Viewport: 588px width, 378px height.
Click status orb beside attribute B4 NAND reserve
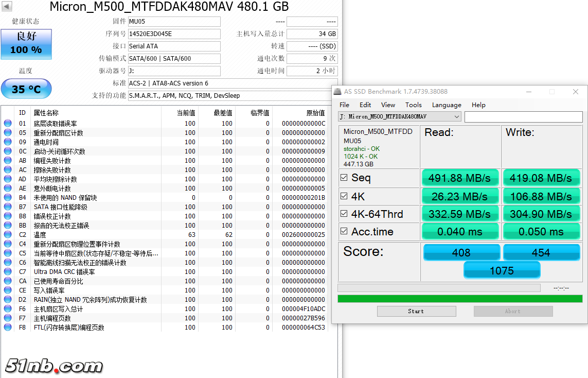(8, 198)
